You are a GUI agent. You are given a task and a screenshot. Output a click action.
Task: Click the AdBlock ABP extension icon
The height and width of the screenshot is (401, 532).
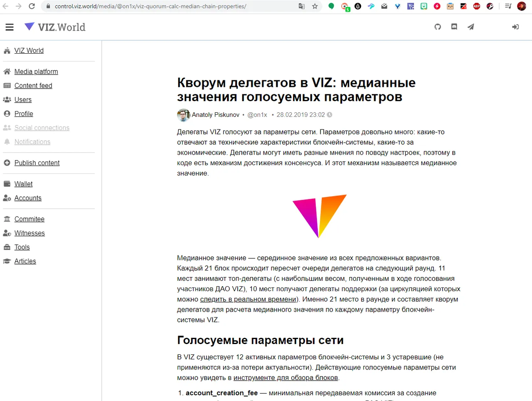tap(477, 6)
